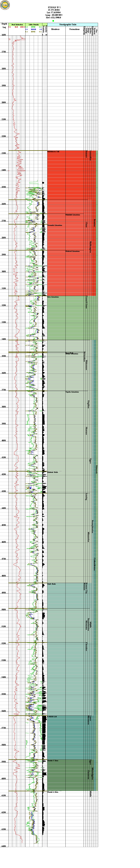
Task: Click the Carboniferous system label
Action: pos(95,564)
